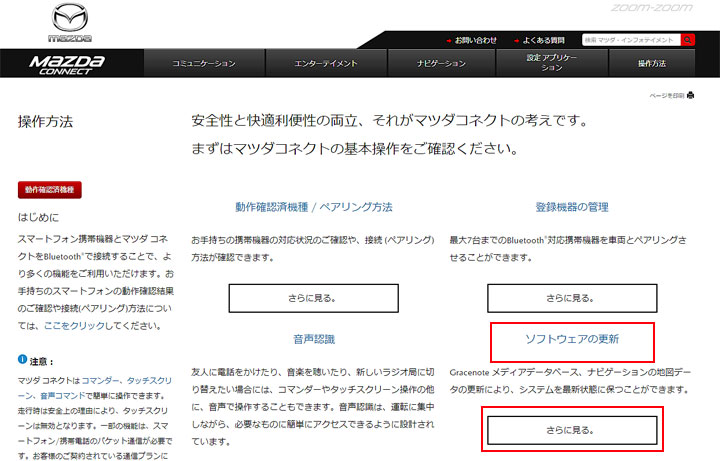
Task: Open the 音声コマンド link
Action: pyautogui.click(x=62, y=396)
